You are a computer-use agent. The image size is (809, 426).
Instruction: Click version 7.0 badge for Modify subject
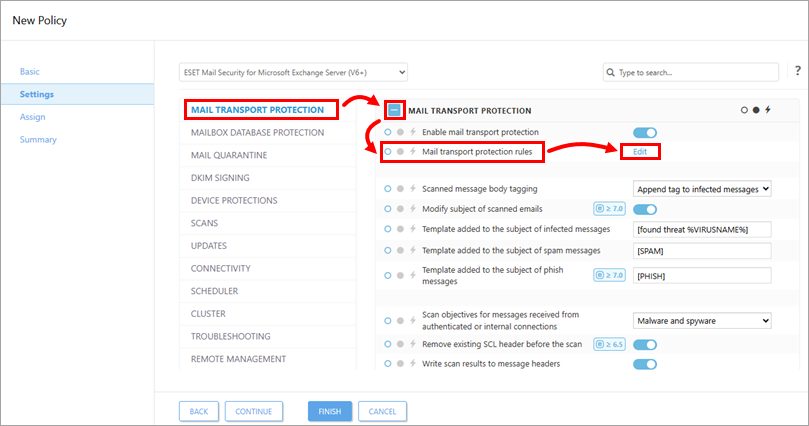pos(609,209)
